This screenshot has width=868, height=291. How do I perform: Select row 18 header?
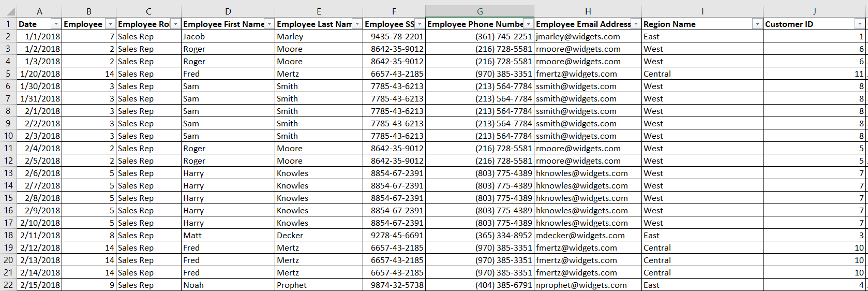pos(8,235)
